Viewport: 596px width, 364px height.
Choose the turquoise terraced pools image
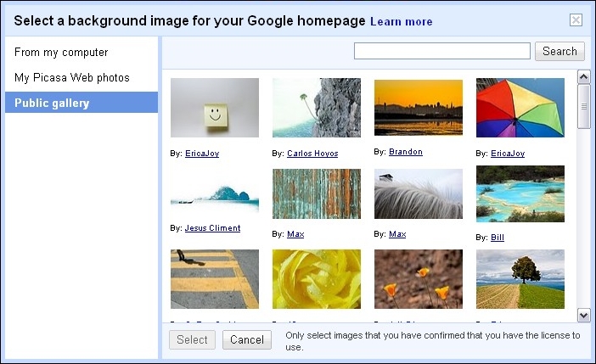(520, 194)
